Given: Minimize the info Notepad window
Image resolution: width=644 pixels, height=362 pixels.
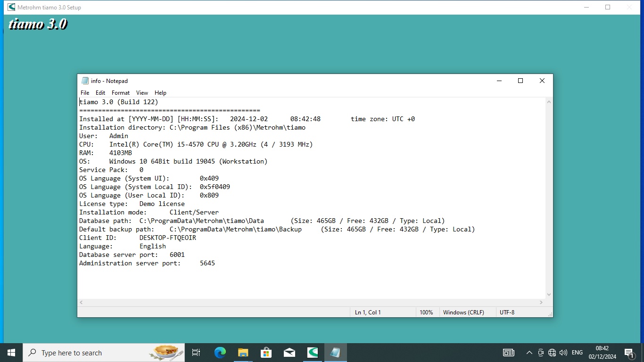Looking at the screenshot, I should tap(499, 81).
